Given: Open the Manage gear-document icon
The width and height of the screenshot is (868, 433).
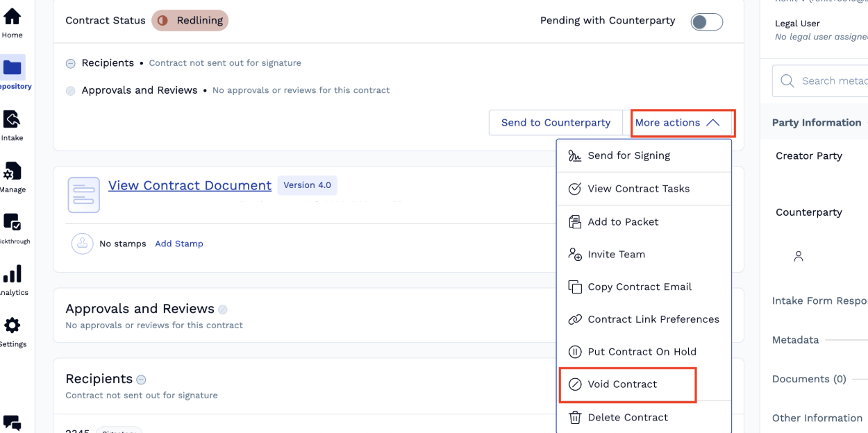Looking at the screenshot, I should [12, 171].
